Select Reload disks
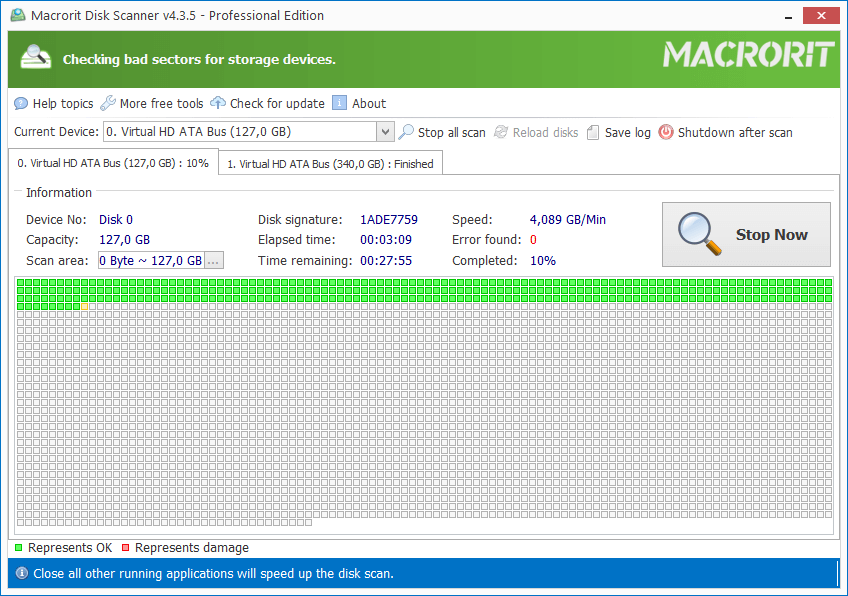The width and height of the screenshot is (848, 596). (x=536, y=133)
